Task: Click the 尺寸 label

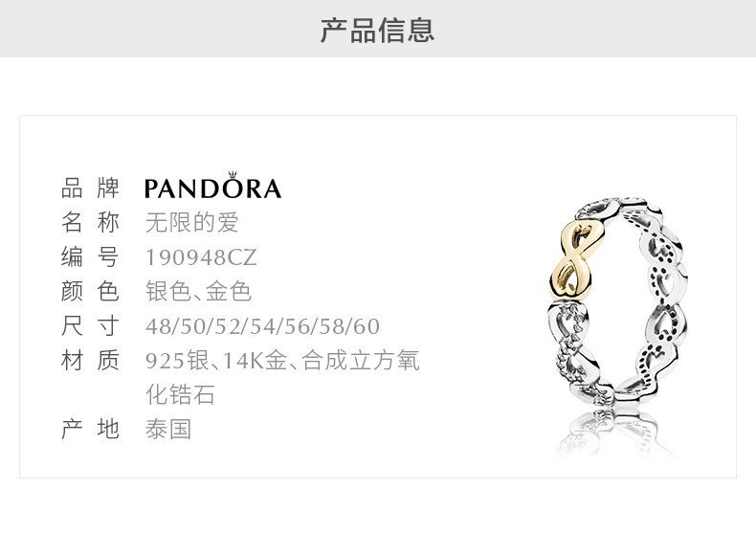Action: tap(90, 326)
